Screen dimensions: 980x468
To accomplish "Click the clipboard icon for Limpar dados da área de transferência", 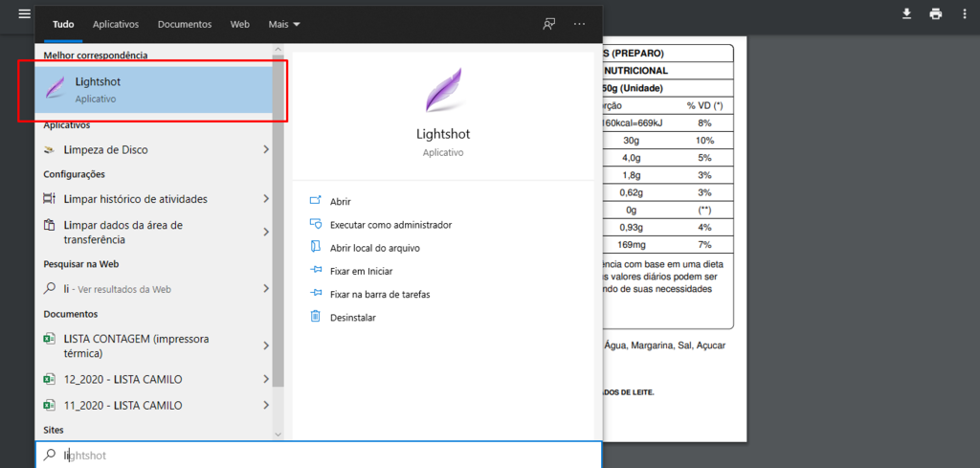I will [x=50, y=224].
